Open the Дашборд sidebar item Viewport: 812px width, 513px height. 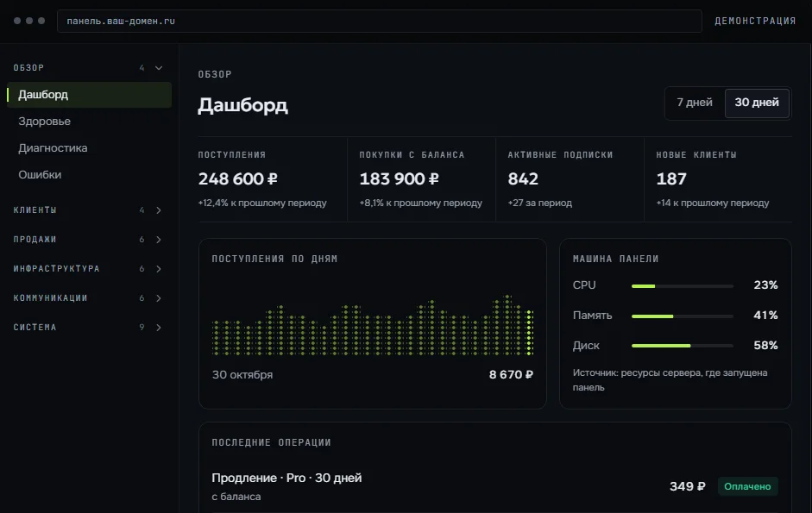[89, 95]
